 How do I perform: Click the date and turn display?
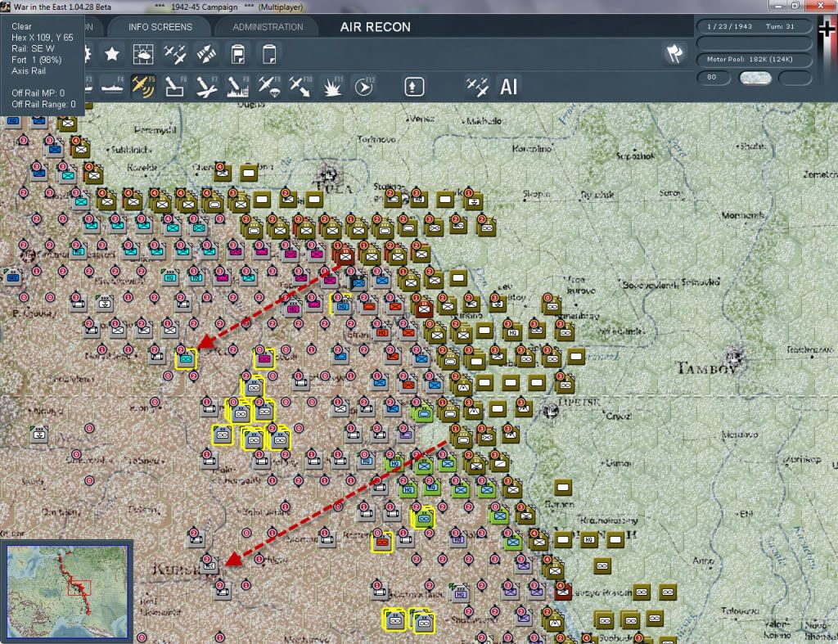pos(754,26)
